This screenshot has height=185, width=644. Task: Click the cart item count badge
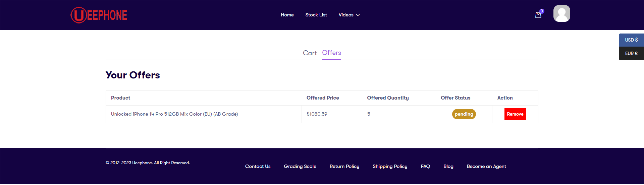(x=542, y=11)
